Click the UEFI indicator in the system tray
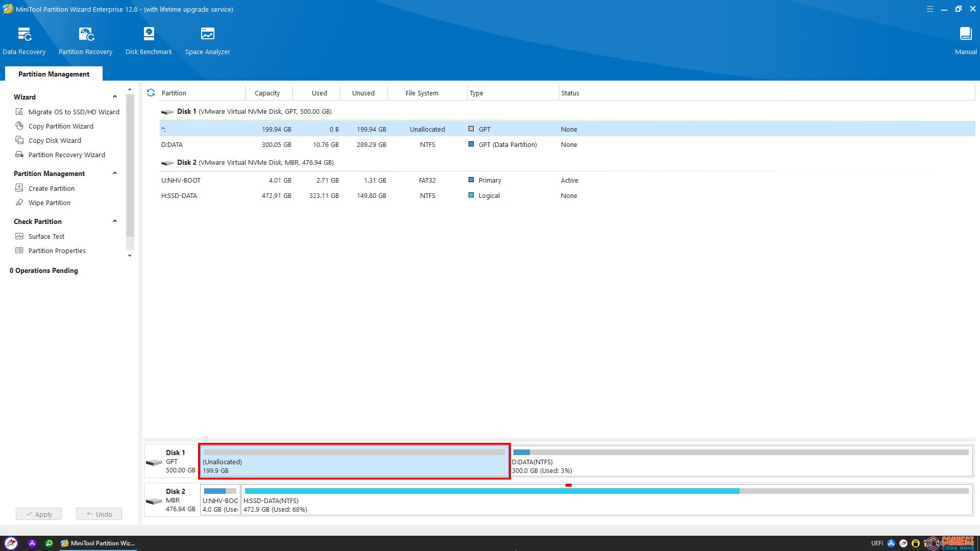Screen dimensions: 980x551 point(877,543)
